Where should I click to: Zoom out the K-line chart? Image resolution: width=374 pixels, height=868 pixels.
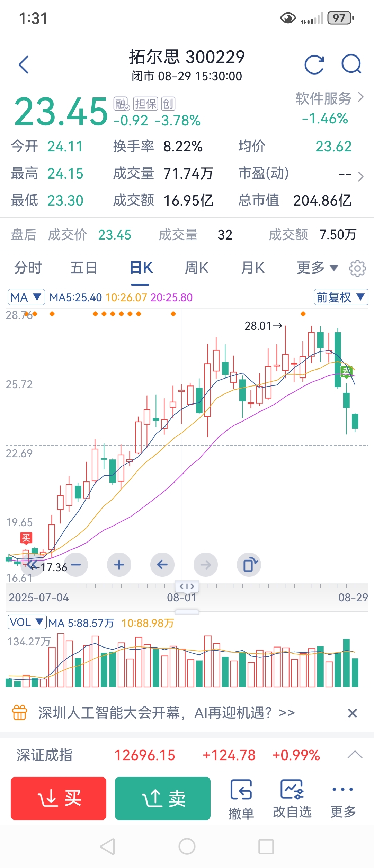coord(76,565)
